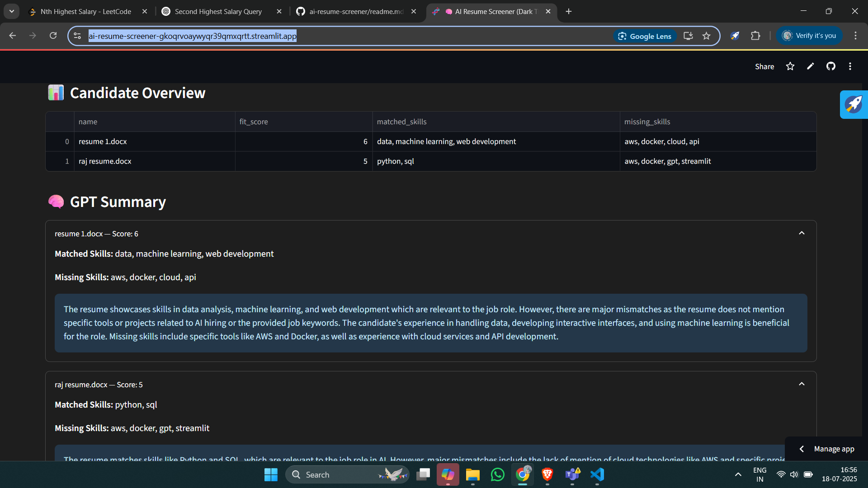Click the Verify it's you profile button

[809, 36]
